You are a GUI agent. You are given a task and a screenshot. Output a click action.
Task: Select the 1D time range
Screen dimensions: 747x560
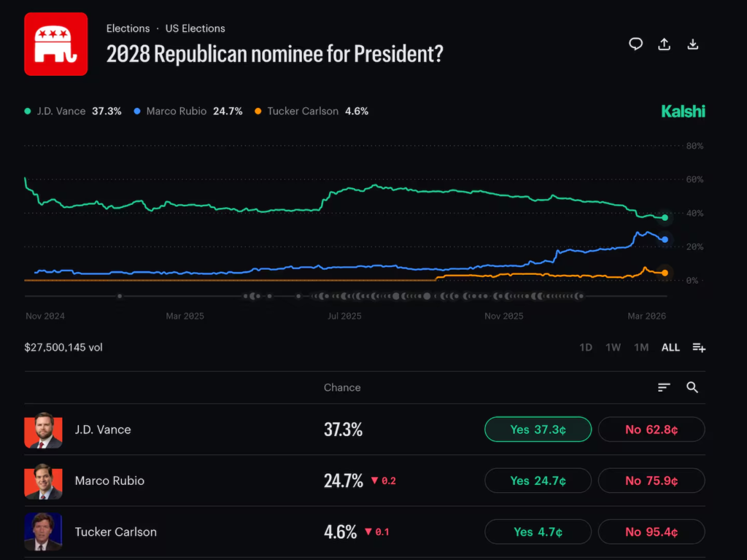585,347
